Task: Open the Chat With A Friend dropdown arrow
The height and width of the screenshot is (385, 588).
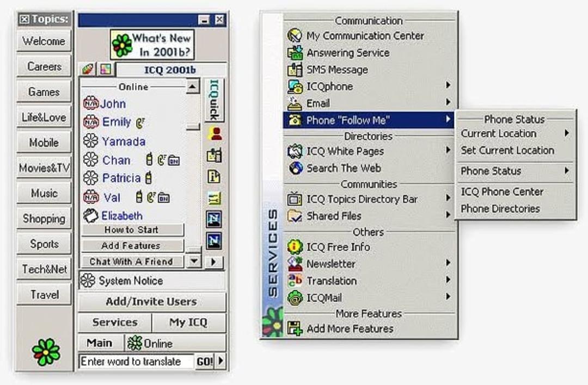Action: pyautogui.click(x=194, y=262)
